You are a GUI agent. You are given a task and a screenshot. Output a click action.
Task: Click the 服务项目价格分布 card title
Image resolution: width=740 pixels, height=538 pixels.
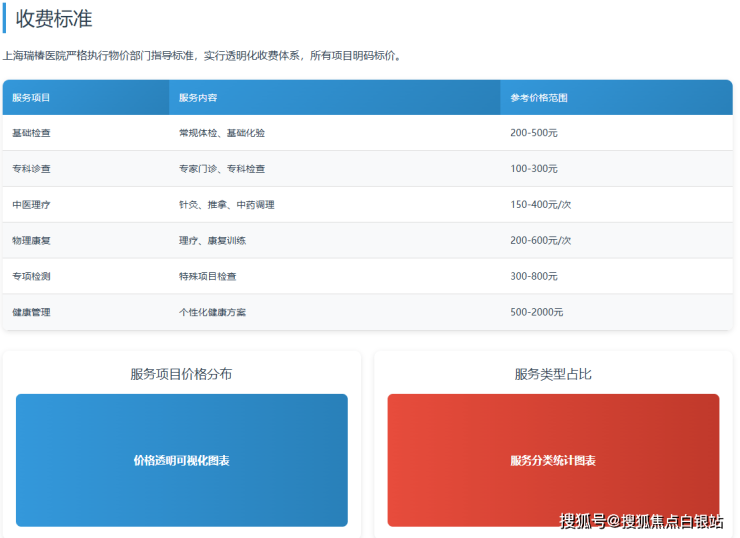coord(181,374)
